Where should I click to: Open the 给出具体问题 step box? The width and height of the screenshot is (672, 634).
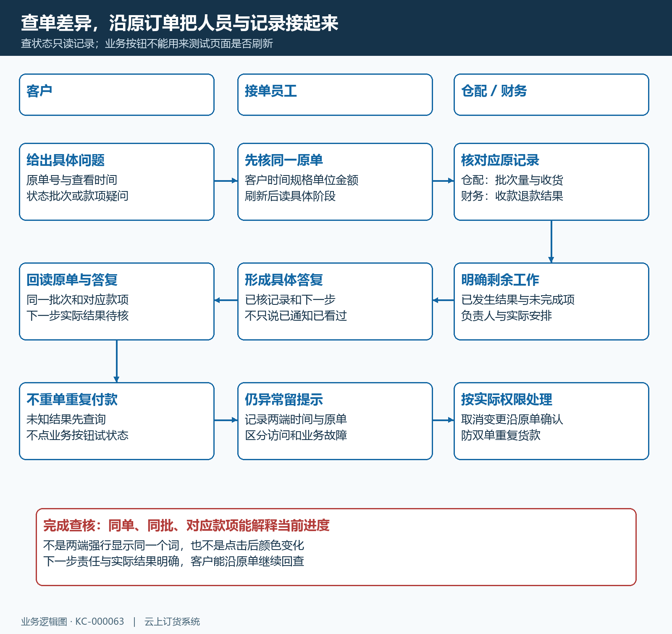(x=117, y=182)
